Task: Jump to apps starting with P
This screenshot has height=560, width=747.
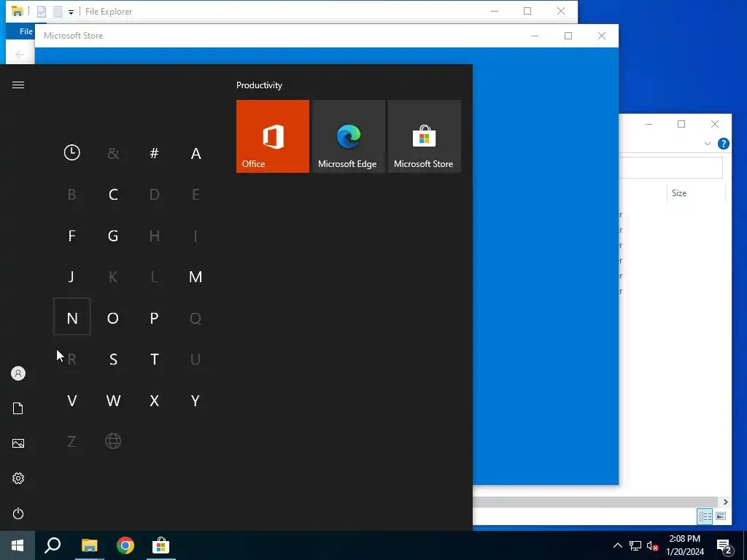Action: [x=154, y=318]
